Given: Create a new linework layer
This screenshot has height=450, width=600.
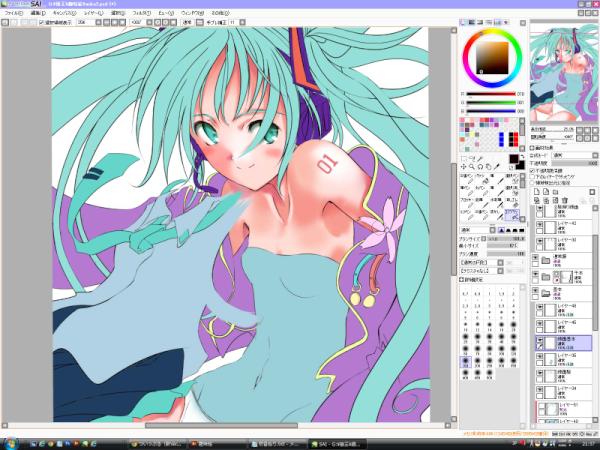Looking at the screenshot, I should point(546,192).
